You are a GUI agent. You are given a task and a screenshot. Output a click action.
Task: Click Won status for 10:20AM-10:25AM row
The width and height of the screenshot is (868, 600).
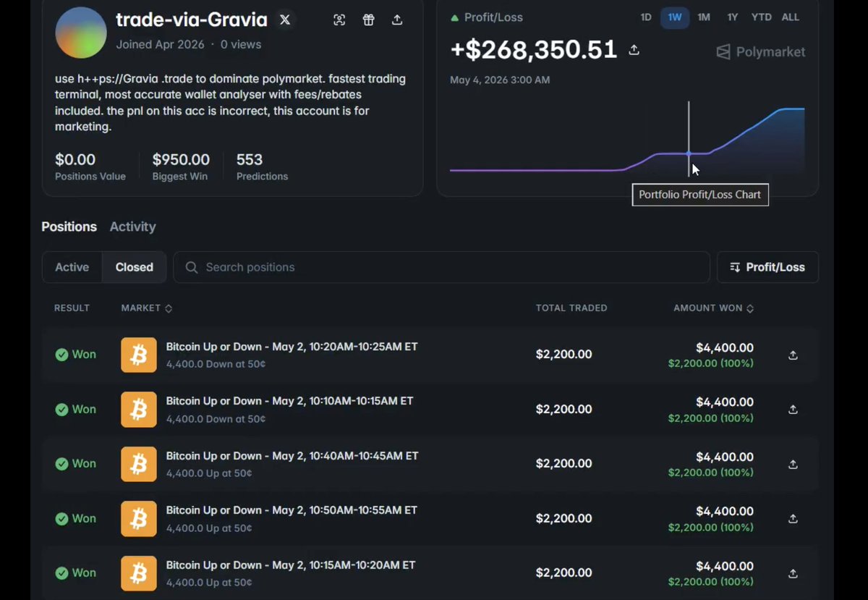tap(76, 355)
